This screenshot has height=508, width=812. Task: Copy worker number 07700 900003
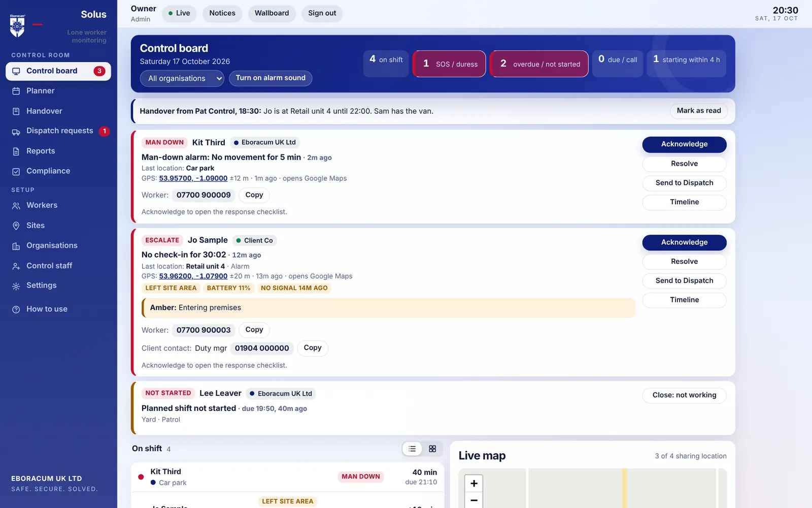(254, 330)
